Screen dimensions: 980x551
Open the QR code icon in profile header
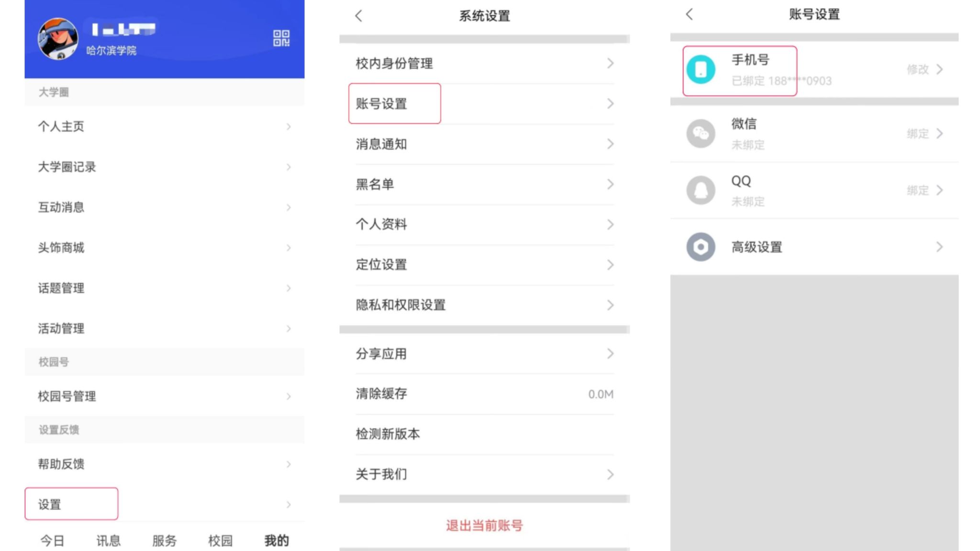[281, 38]
